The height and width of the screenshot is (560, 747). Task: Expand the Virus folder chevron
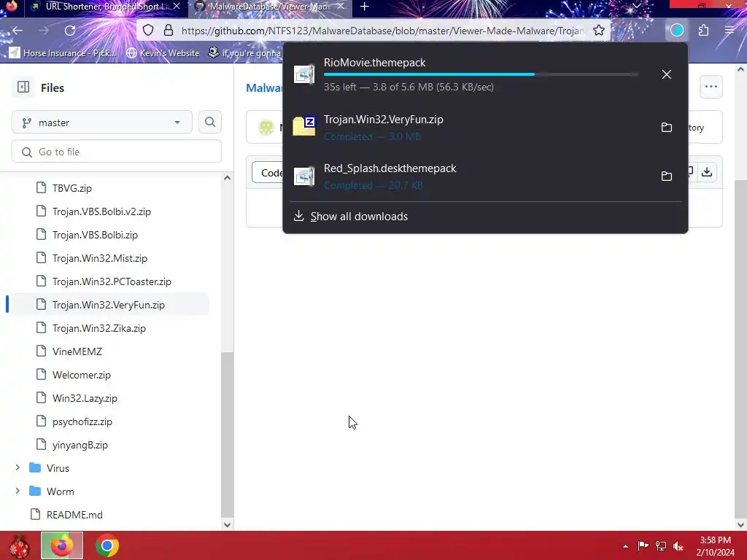(18, 467)
